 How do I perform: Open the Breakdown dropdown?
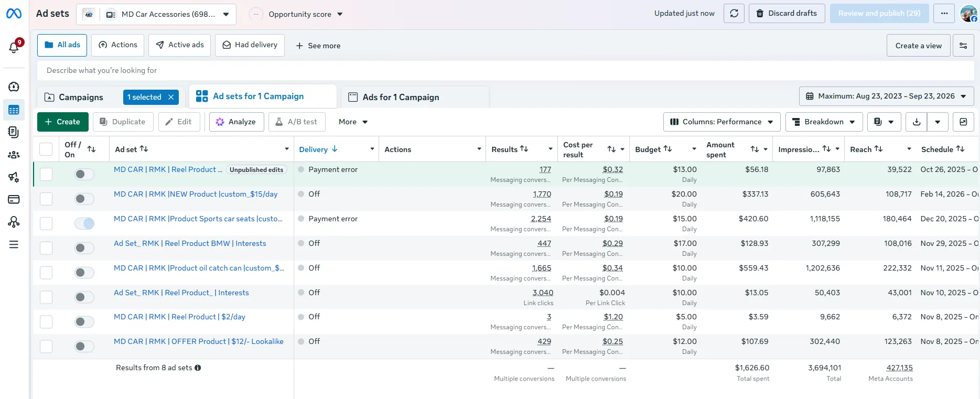click(x=824, y=122)
